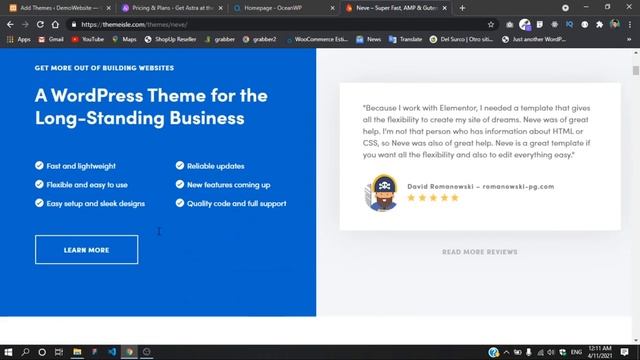View site info via the padlock icon

pos(73,24)
